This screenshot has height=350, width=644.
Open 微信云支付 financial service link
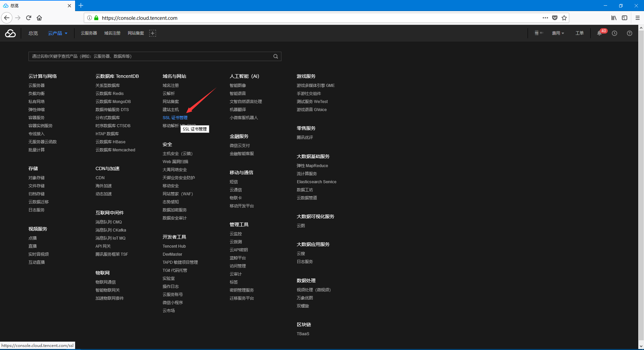(240, 146)
